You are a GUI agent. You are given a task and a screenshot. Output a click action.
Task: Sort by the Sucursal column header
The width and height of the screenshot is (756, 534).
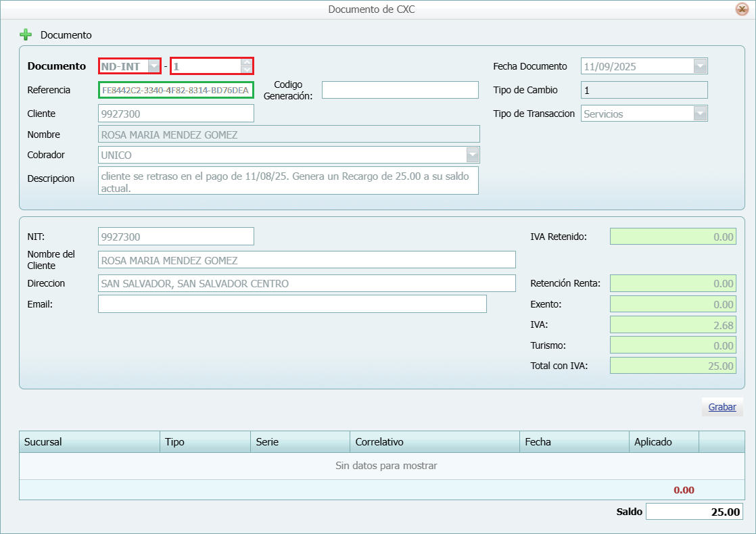coord(89,442)
